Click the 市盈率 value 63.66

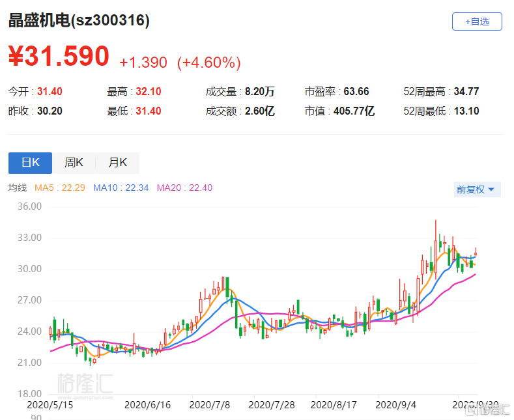click(x=356, y=91)
